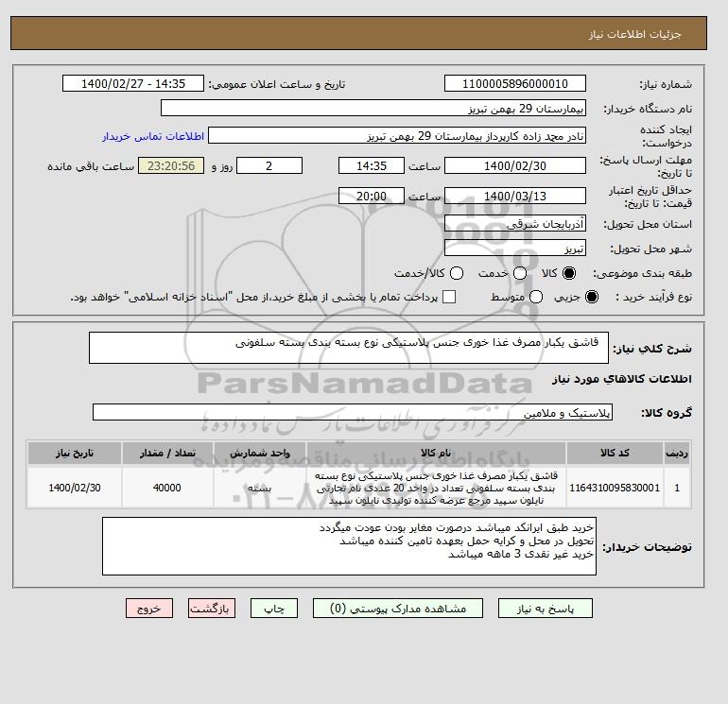Click the ردیف column header
This screenshot has width=728, height=704.
(677, 453)
